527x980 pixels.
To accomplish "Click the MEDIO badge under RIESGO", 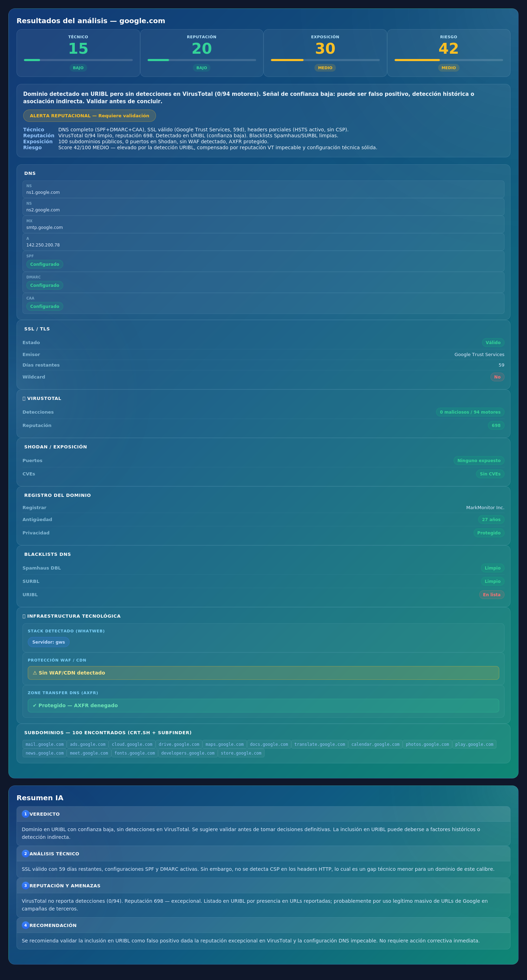I will (449, 68).
